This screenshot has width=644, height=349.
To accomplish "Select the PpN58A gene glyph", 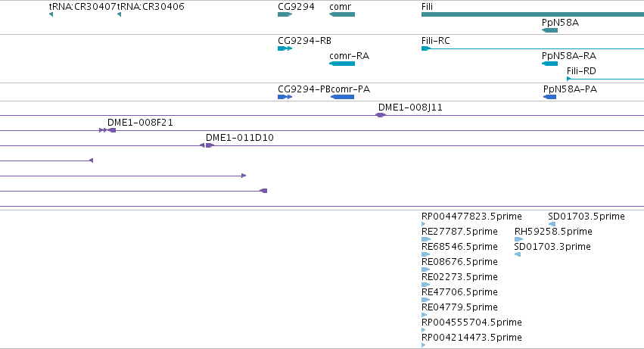I will point(550,30).
